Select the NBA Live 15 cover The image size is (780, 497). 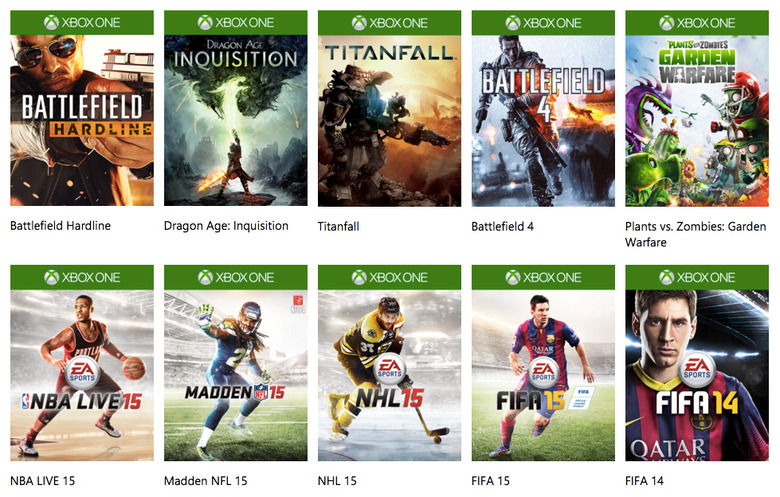(82, 363)
